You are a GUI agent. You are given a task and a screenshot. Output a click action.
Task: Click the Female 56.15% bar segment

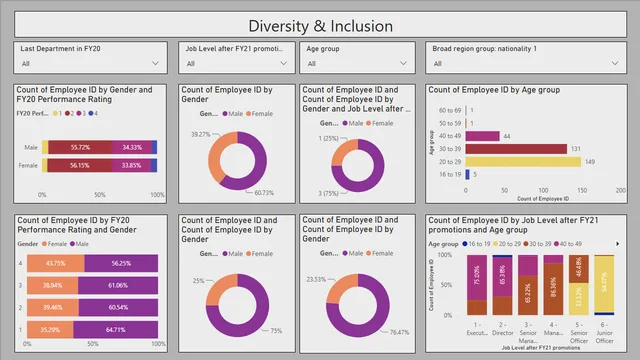80,165
